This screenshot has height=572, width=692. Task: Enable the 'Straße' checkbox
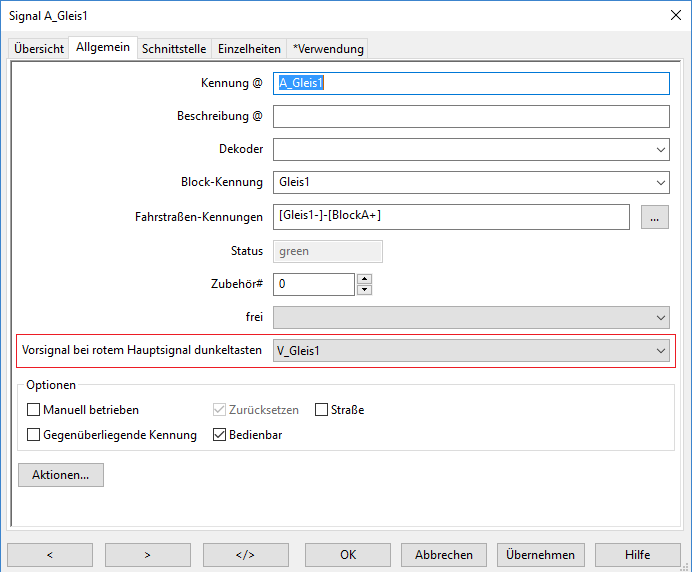322,410
